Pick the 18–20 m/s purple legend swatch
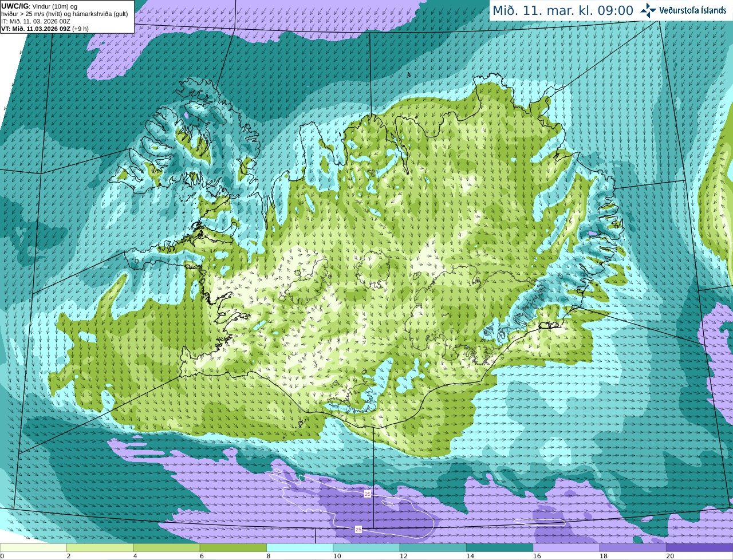This screenshot has height=560, width=733. coord(633,548)
